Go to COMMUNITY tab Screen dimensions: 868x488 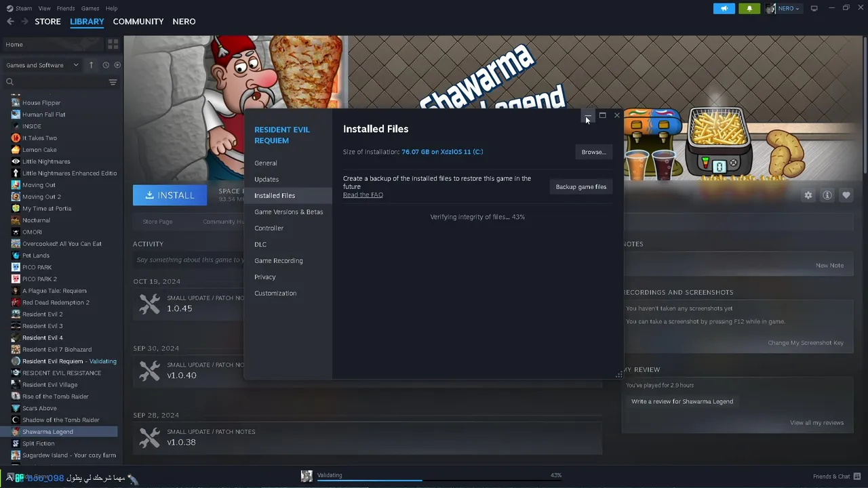click(x=138, y=22)
